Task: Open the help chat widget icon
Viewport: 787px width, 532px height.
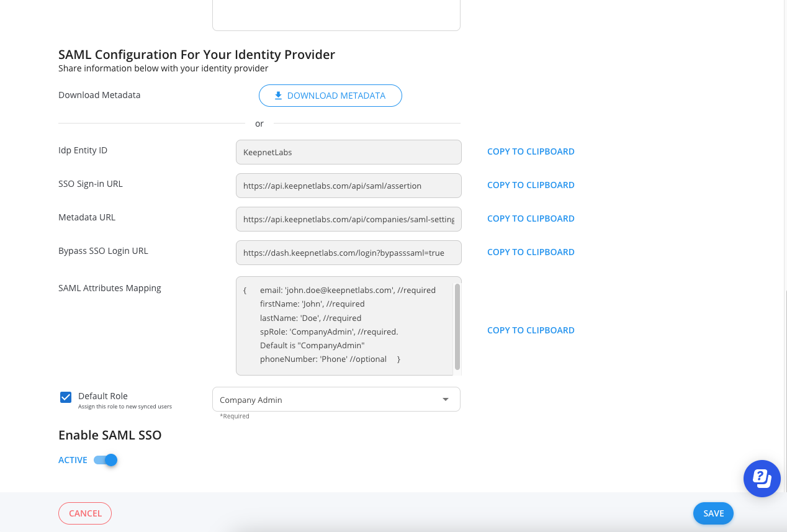Action: point(762,479)
